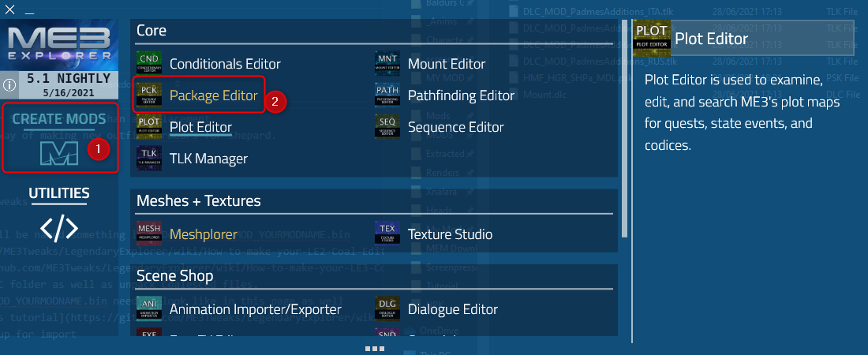Select the CREATE MODS tab heading

(x=59, y=119)
